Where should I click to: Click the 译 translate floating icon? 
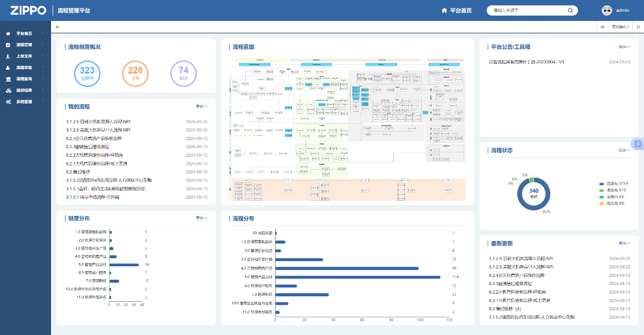click(x=638, y=144)
